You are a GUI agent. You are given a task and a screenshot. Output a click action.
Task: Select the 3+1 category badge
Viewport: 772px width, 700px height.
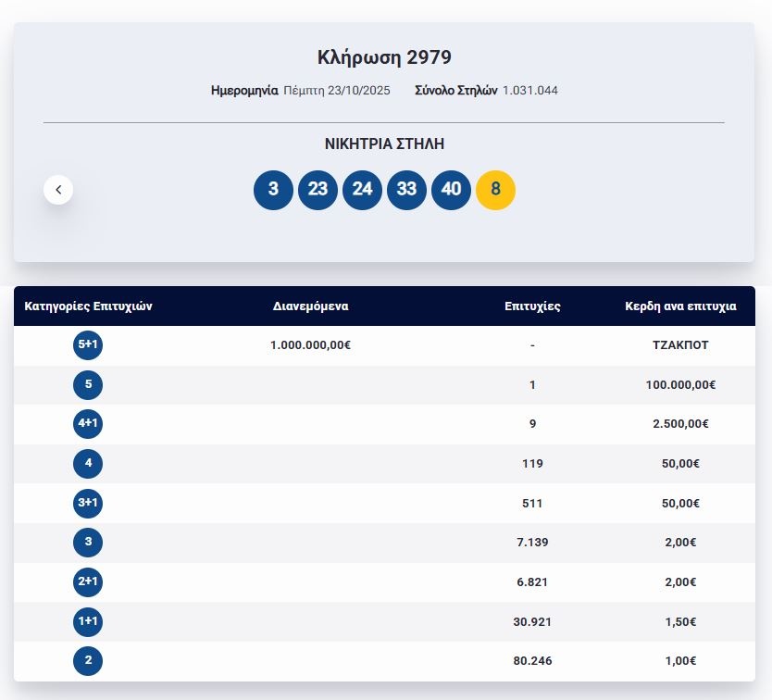(88, 503)
